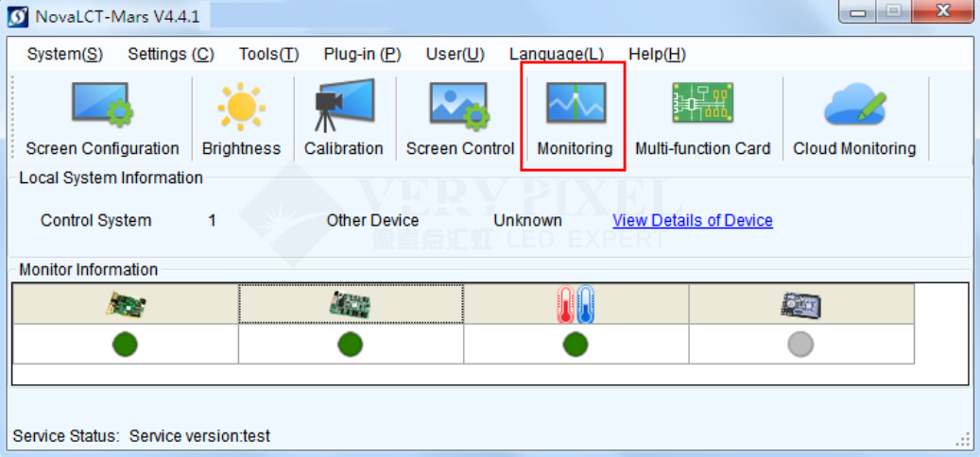Image resolution: width=980 pixels, height=457 pixels.
Task: Open the Help menu
Action: click(658, 55)
